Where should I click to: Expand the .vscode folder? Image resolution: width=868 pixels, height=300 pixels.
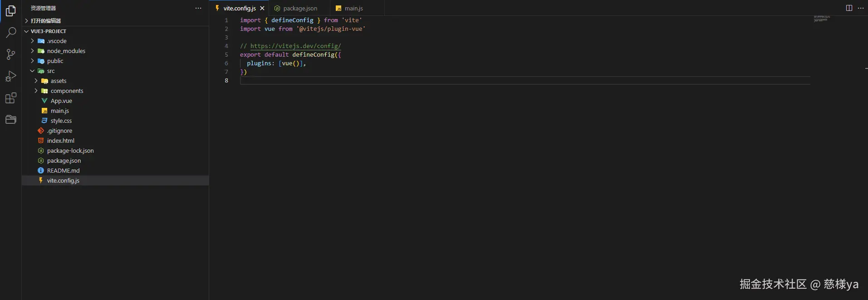point(32,41)
